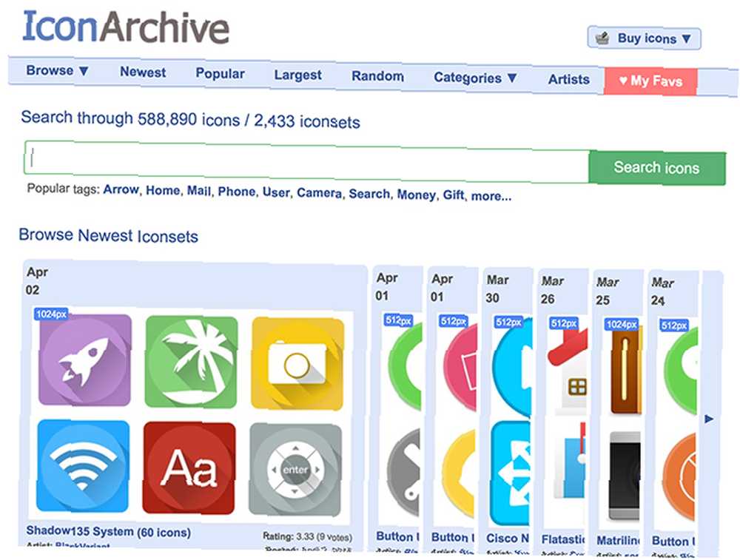Open the yellow camera icon
The width and height of the screenshot is (740, 560).
click(297, 363)
